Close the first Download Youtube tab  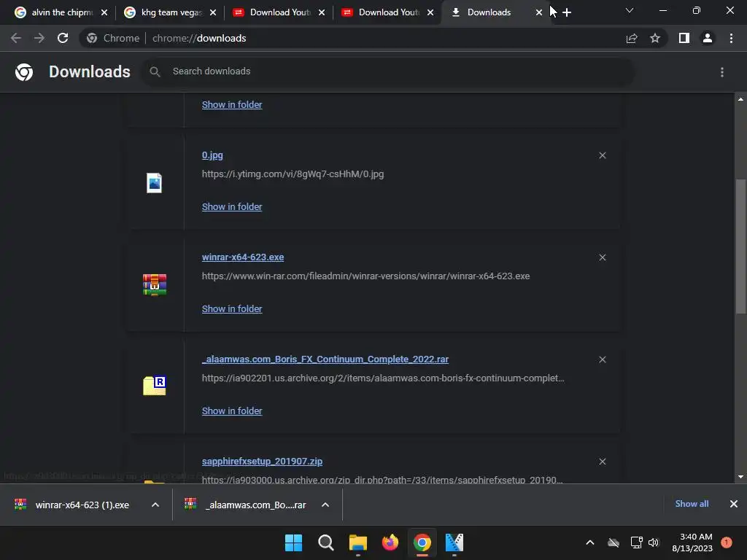click(322, 12)
